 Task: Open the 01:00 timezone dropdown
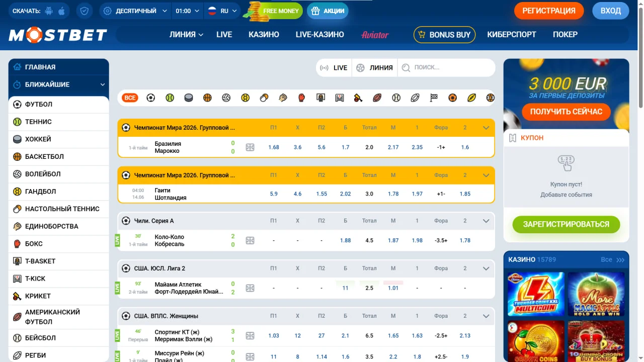click(x=188, y=11)
